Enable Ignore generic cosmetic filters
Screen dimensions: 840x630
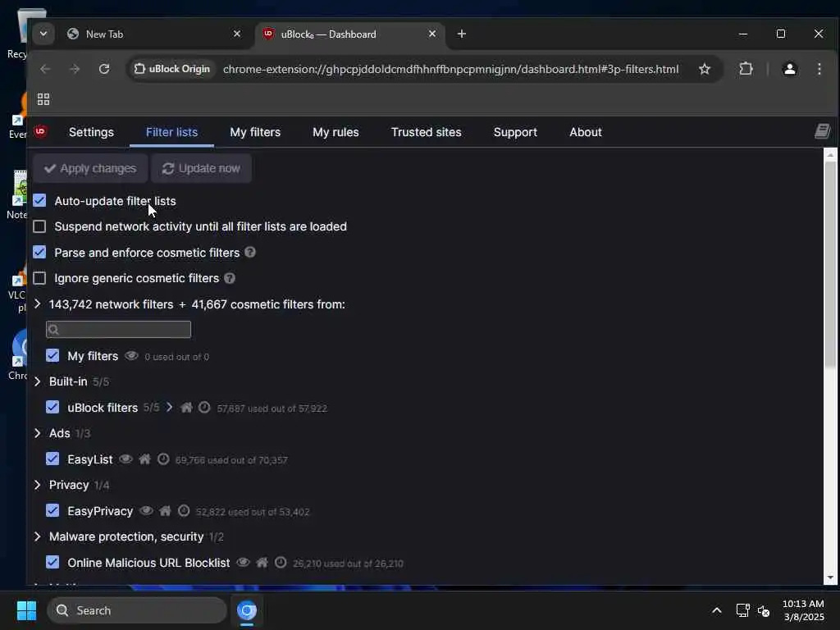click(x=39, y=278)
